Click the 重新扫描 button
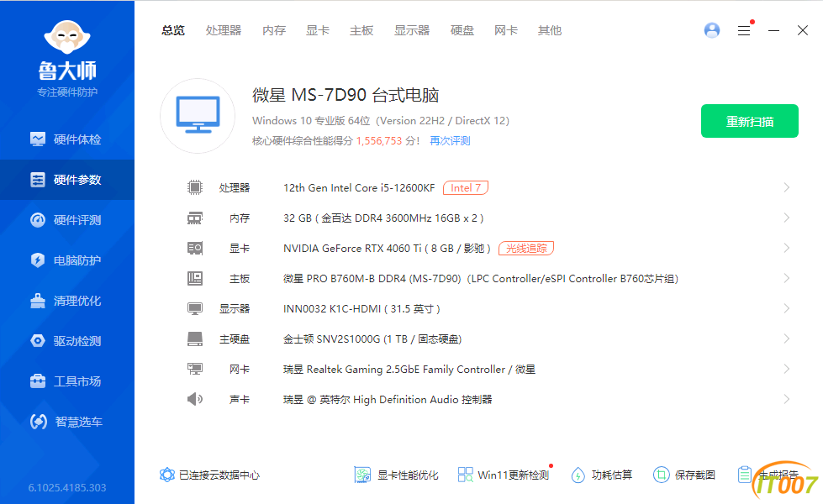Screen dimensions: 823x504 click(750, 121)
